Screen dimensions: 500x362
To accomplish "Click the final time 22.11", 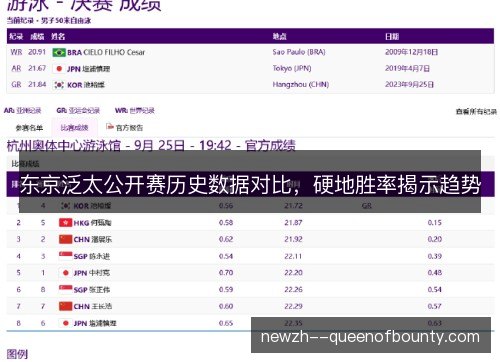I will 293,256.
